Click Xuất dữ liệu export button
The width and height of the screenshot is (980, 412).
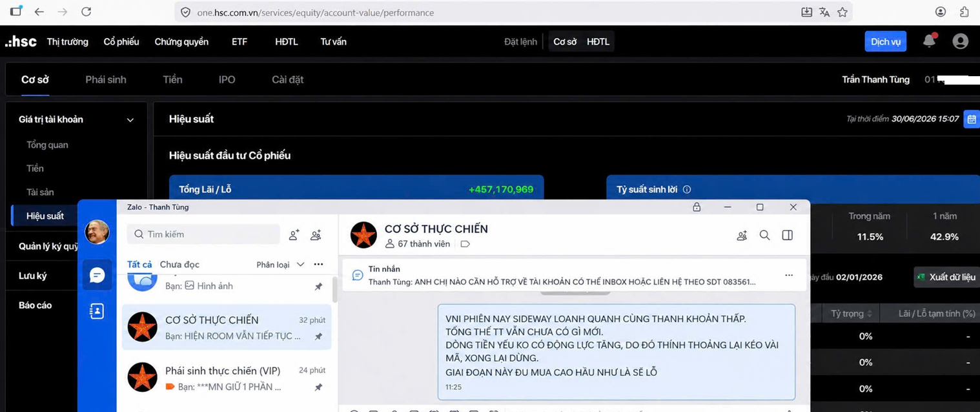click(x=946, y=277)
